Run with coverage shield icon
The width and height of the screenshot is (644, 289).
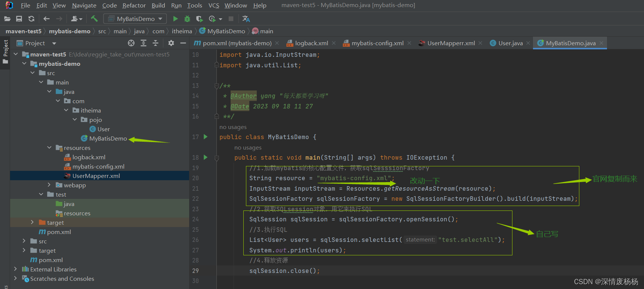[199, 19]
